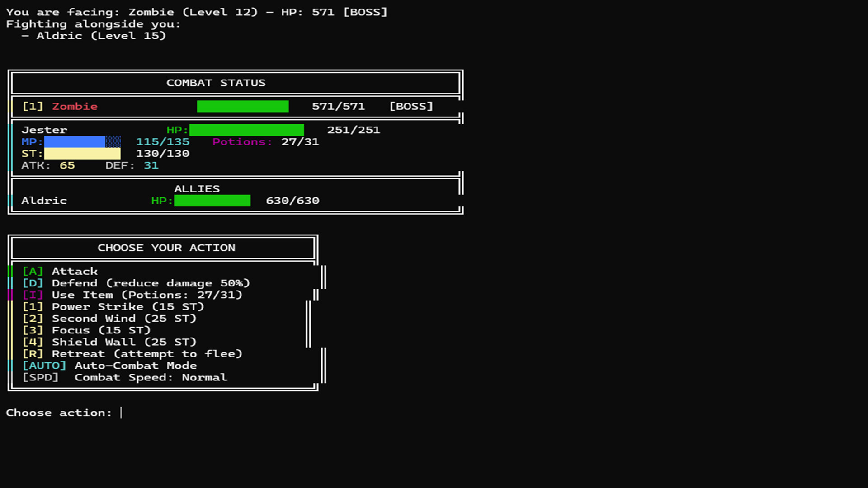This screenshot has width=868, height=488.
Task: Click the Zombie's green HP bar
Action: click(243, 106)
